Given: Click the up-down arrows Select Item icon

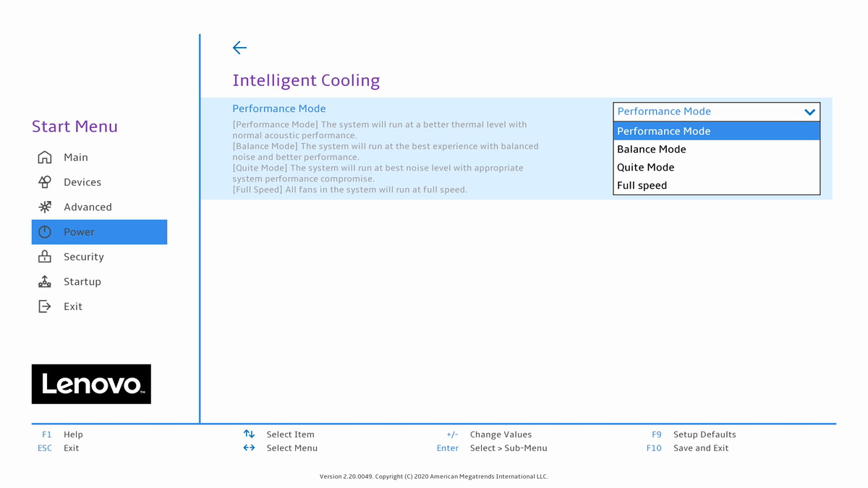Looking at the screenshot, I should 249,434.
